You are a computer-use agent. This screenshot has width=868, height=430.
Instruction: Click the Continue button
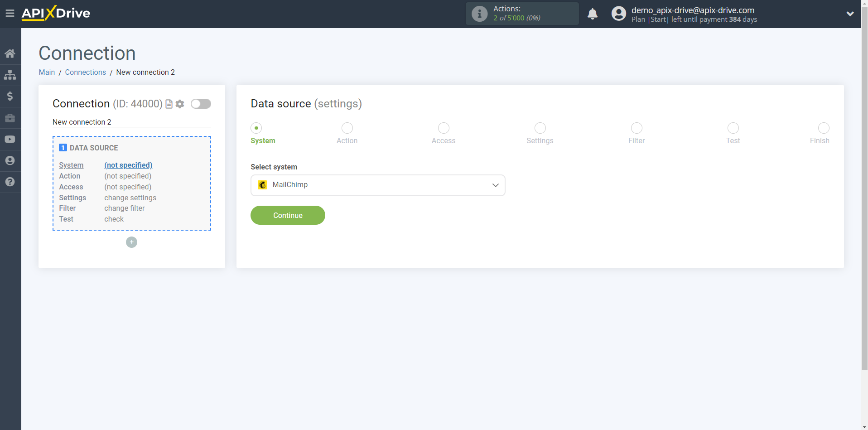tap(288, 215)
